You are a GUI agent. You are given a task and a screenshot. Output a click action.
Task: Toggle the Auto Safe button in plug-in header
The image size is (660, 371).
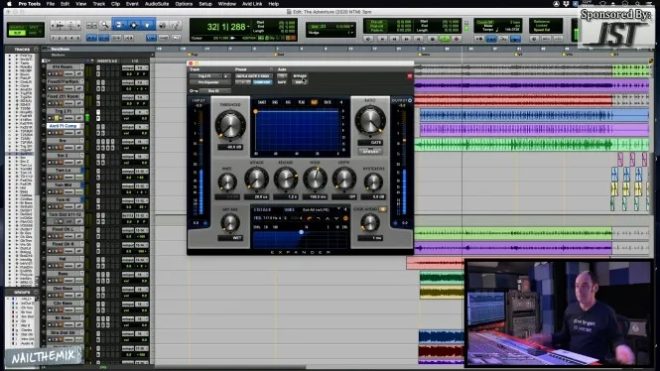point(282,83)
